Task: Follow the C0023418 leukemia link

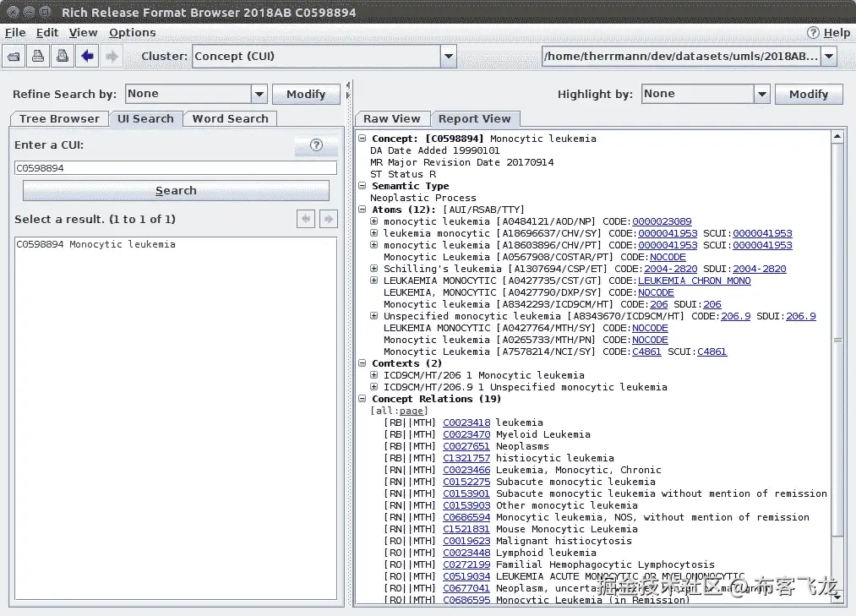Action: click(466, 422)
